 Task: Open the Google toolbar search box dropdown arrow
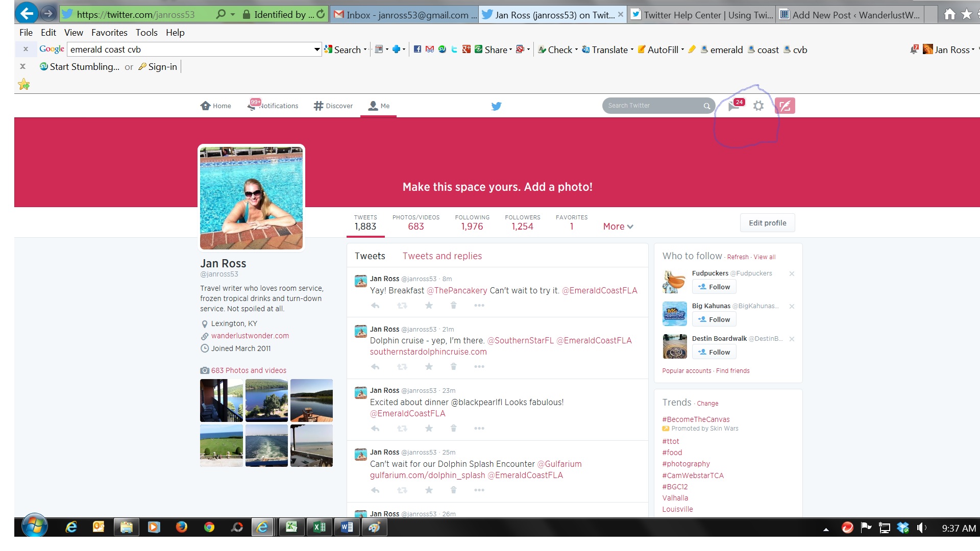(317, 49)
